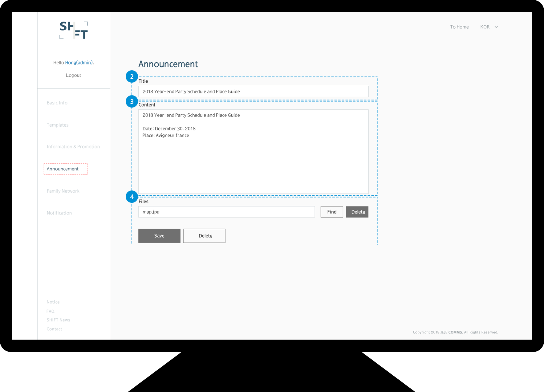Open Basic Info menu item

pos(57,103)
